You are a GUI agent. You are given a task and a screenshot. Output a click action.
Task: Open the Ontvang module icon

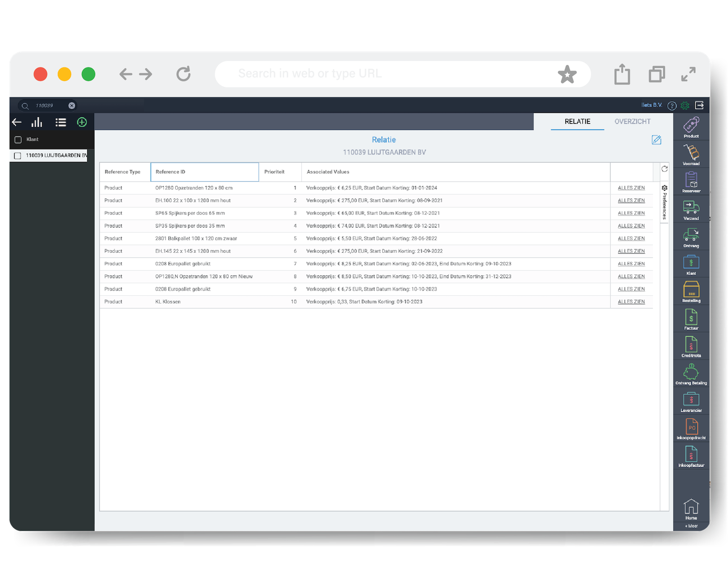click(x=691, y=238)
